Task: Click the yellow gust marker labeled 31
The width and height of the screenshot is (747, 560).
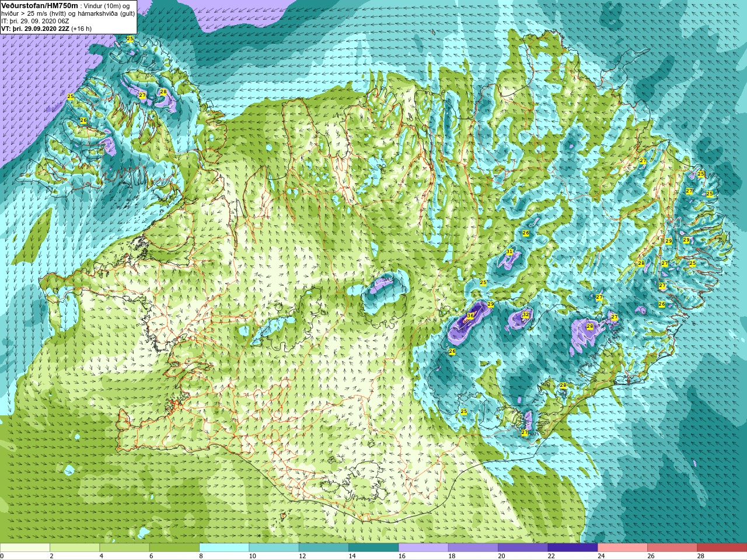Action: 509,252
